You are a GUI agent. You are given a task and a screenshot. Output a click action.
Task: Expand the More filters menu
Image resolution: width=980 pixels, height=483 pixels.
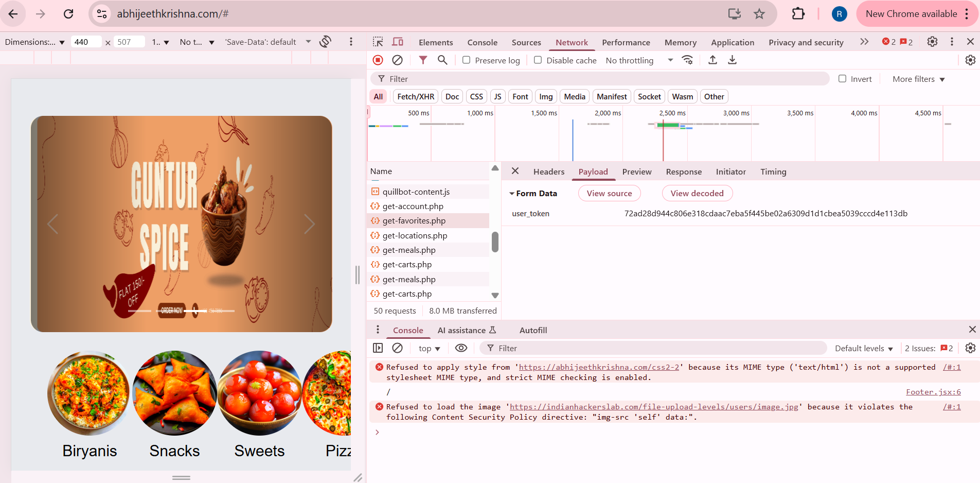918,79
